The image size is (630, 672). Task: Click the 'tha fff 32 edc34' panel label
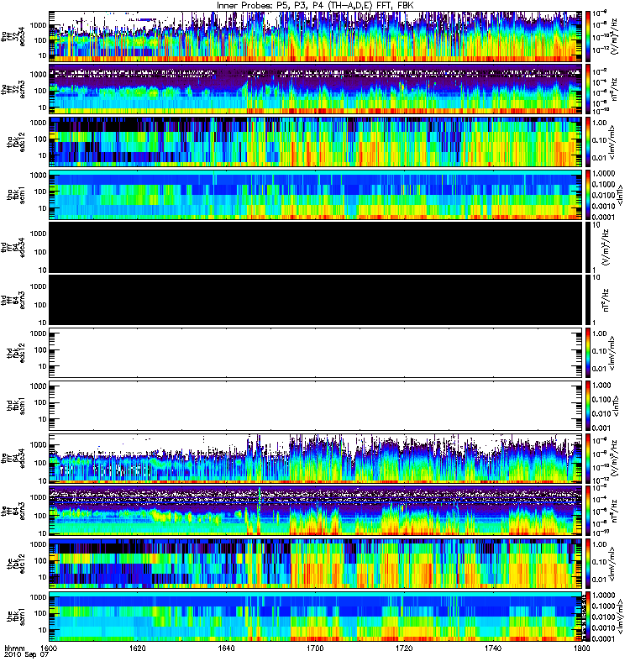[13, 37]
